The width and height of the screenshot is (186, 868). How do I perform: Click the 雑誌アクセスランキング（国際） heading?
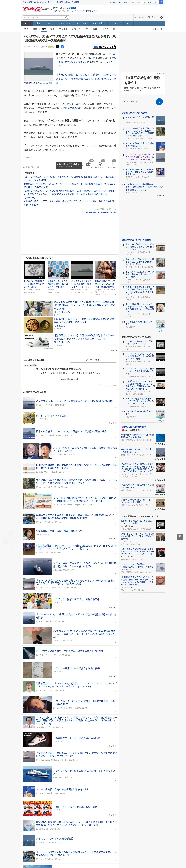coord(136,240)
